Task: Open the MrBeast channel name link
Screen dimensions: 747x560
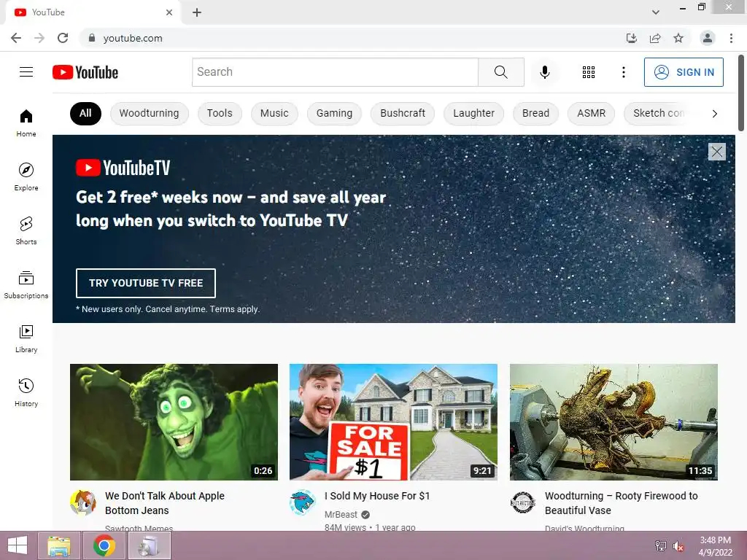Action: (341, 514)
